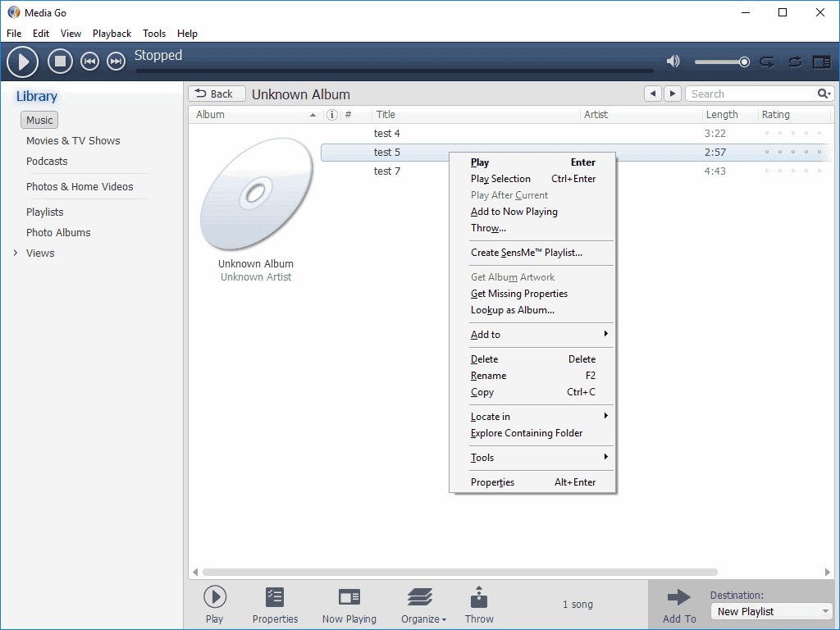
Task: Click the Stop playback button
Action: pos(60,62)
